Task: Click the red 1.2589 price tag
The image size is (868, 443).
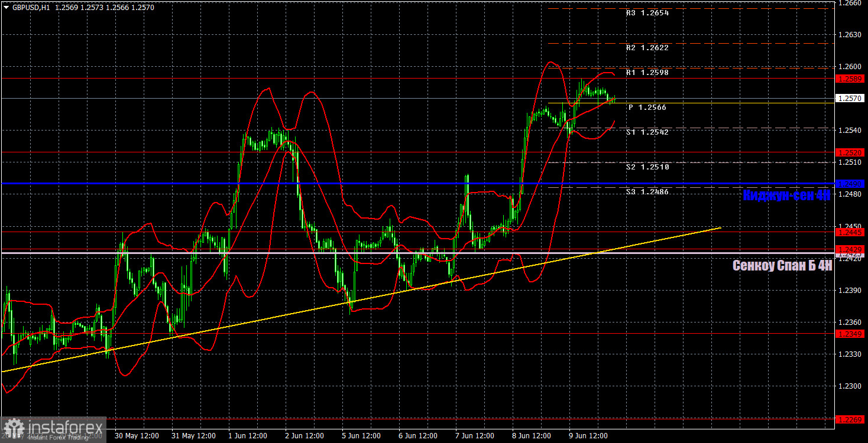Action: coord(850,78)
